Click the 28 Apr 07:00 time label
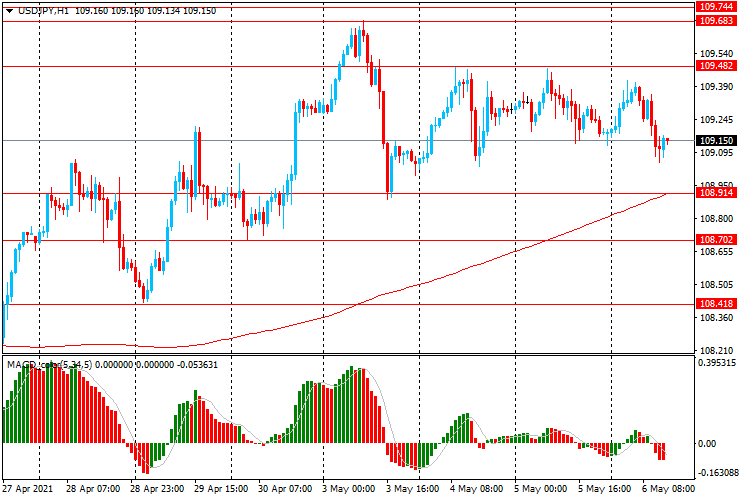The image size is (740, 500). tap(93, 489)
